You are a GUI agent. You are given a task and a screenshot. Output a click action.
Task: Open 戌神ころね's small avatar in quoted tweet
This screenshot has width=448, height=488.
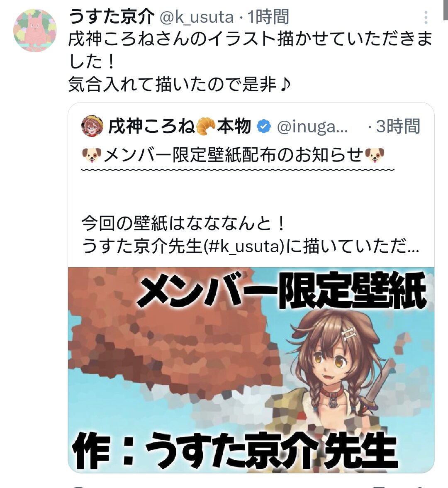(92, 126)
